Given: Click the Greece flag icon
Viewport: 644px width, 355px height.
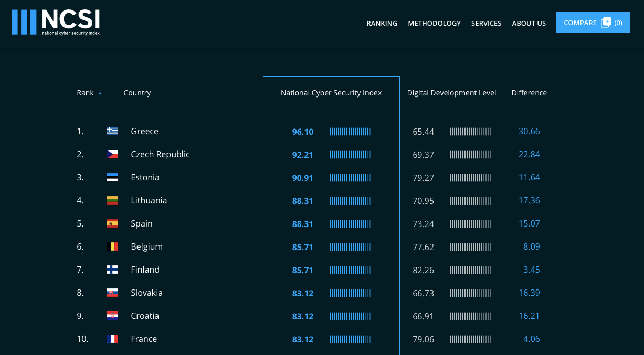Looking at the screenshot, I should pyautogui.click(x=112, y=131).
